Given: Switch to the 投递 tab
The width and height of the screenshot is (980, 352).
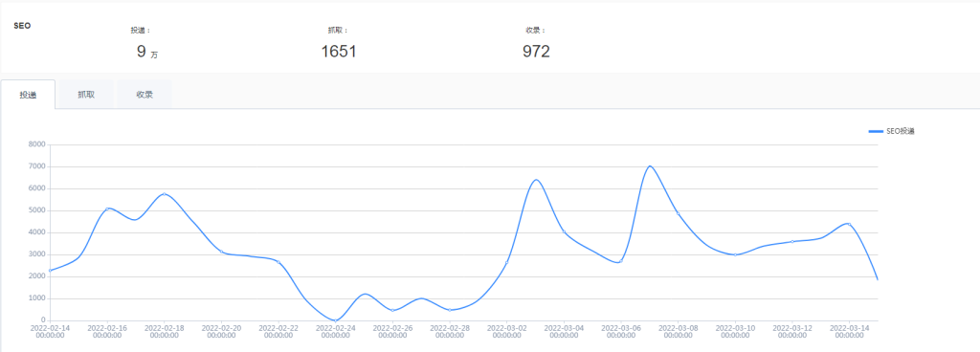Looking at the screenshot, I should [28, 95].
